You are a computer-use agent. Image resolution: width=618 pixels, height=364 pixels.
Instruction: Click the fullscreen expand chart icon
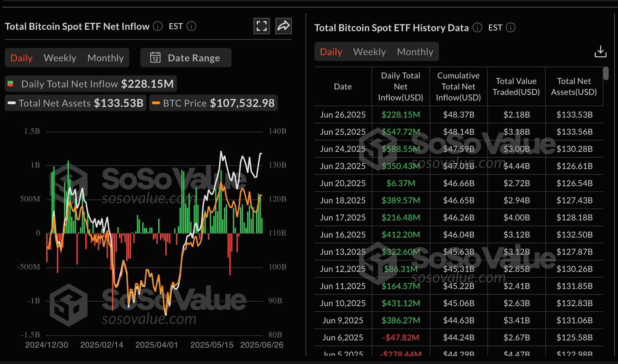pyautogui.click(x=262, y=26)
